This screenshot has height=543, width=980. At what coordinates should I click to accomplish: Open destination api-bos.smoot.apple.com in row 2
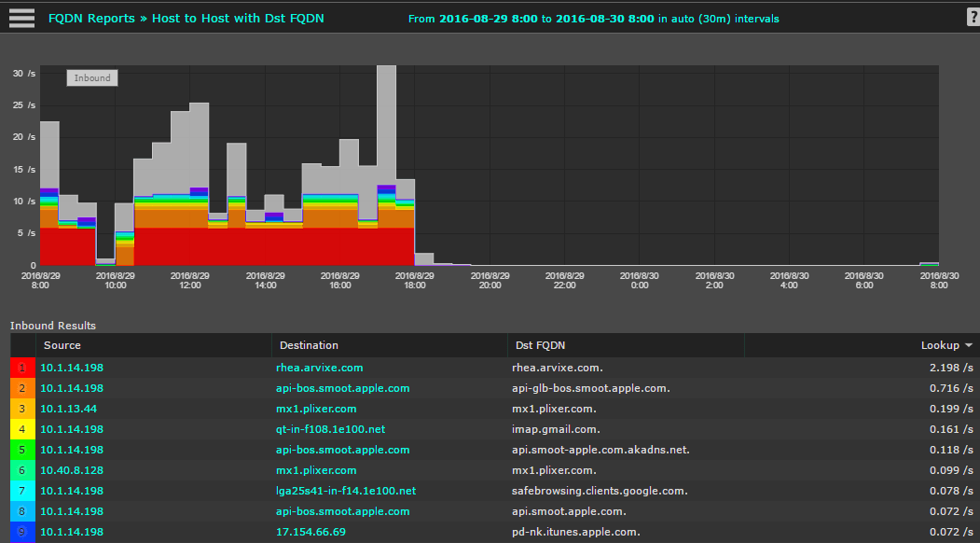pos(342,388)
